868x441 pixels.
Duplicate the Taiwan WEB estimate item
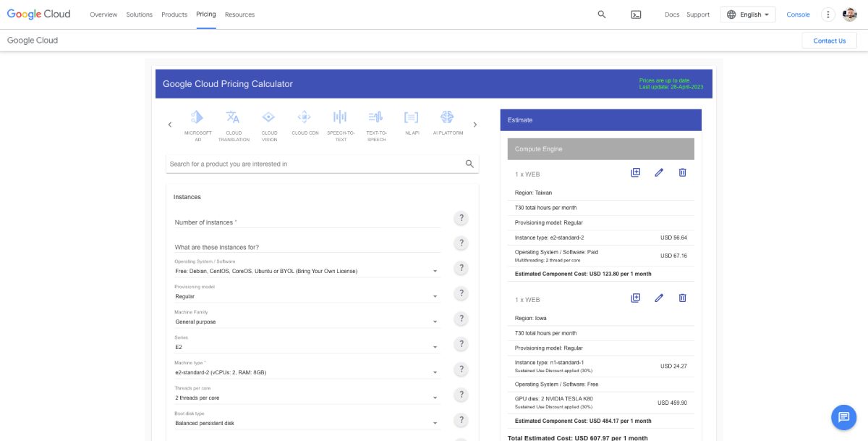[x=635, y=172]
